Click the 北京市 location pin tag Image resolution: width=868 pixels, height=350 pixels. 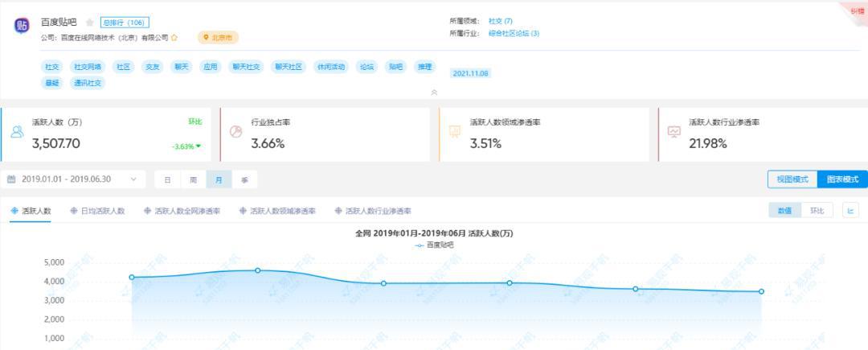pyautogui.click(x=218, y=38)
